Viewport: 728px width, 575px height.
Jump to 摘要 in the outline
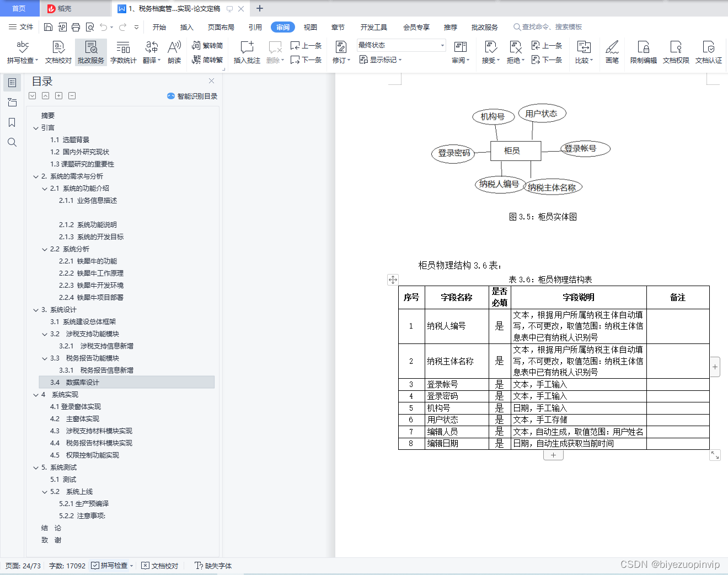48,116
